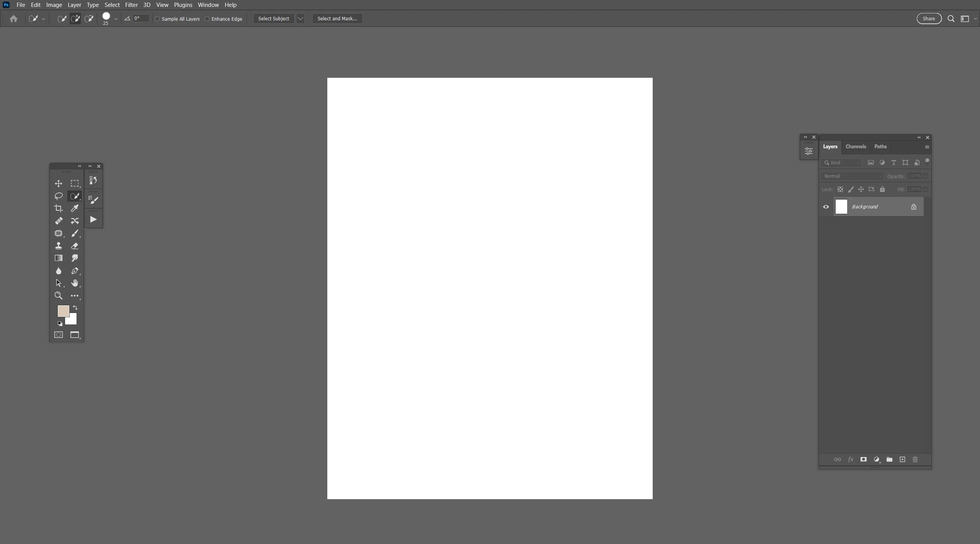This screenshot has width=980, height=544.
Task: Open the Filter menu
Action: (x=131, y=5)
